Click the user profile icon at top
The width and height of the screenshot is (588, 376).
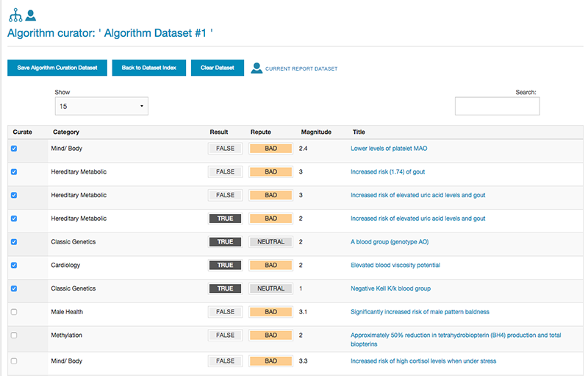(x=30, y=14)
